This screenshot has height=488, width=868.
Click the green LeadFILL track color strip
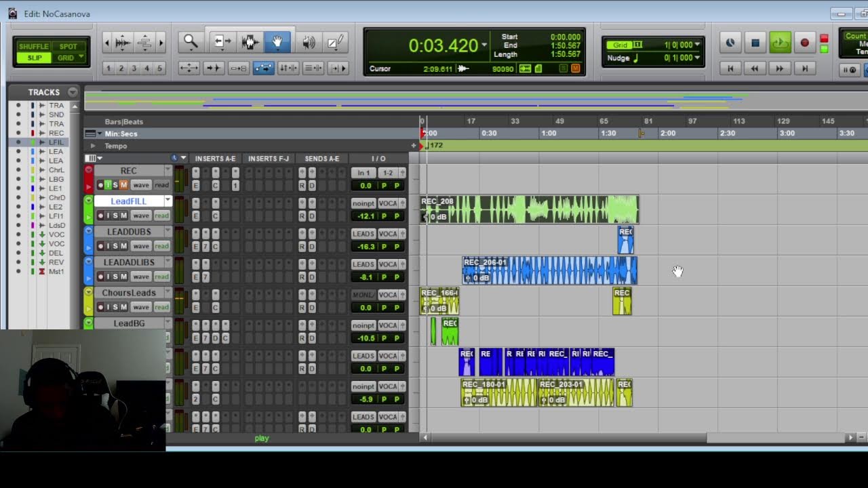[x=88, y=209]
